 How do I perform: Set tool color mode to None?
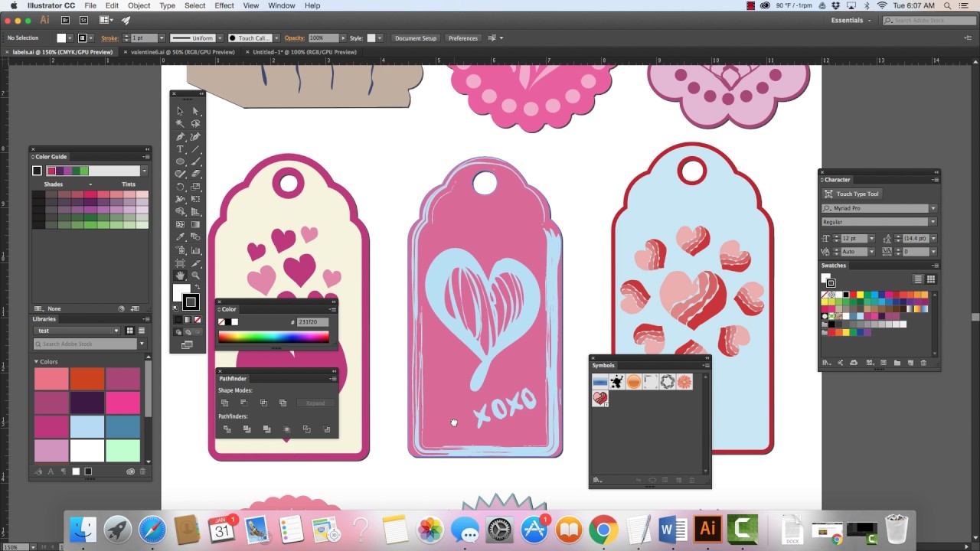pyautogui.click(x=198, y=320)
